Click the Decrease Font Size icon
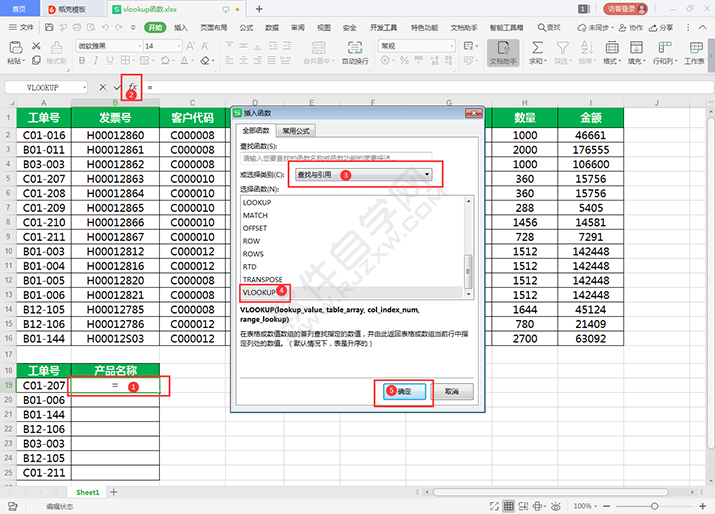This screenshot has height=514, width=715. 205,46
